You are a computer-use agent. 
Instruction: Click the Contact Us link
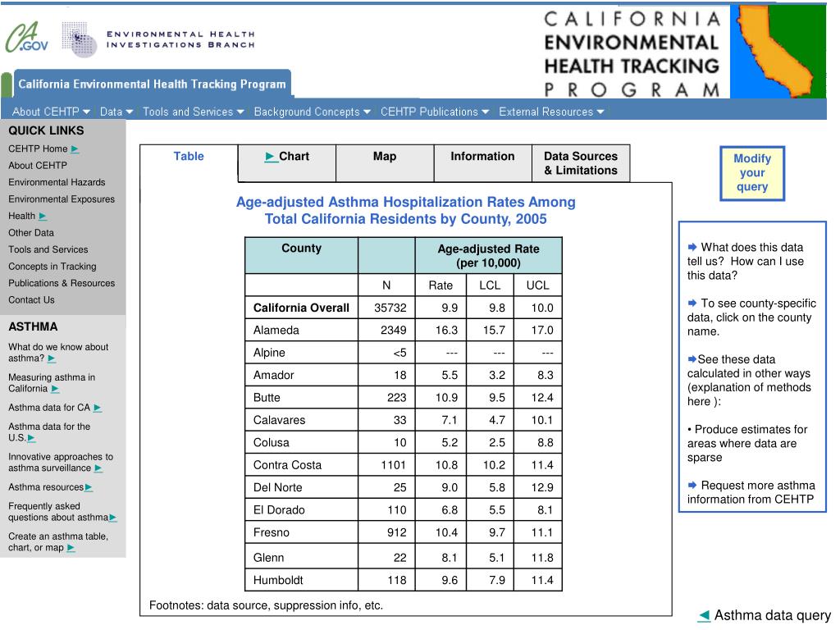[32, 300]
